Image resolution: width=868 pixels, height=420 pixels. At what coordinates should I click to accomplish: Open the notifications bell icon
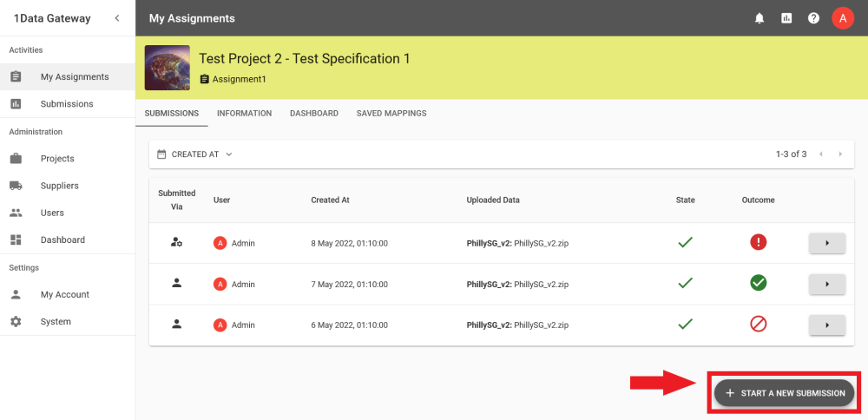click(x=759, y=18)
